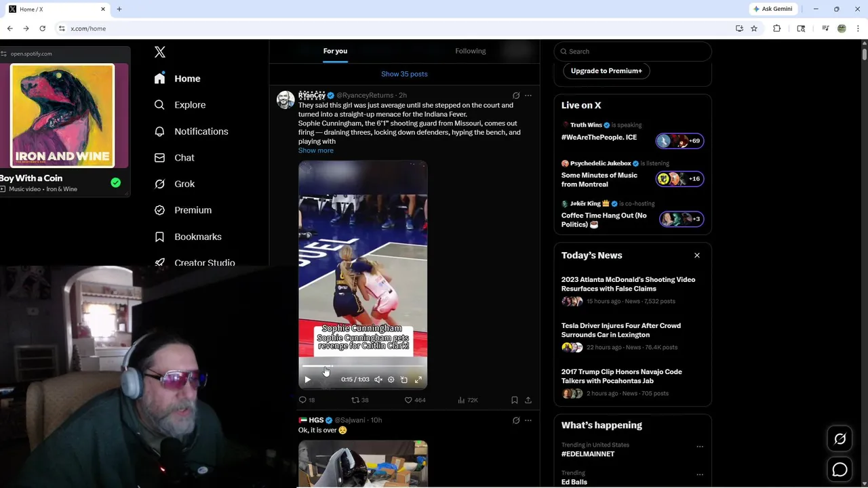Toggle the green saved checkmark in Spotify
Image resolution: width=868 pixels, height=488 pixels.
(x=116, y=183)
